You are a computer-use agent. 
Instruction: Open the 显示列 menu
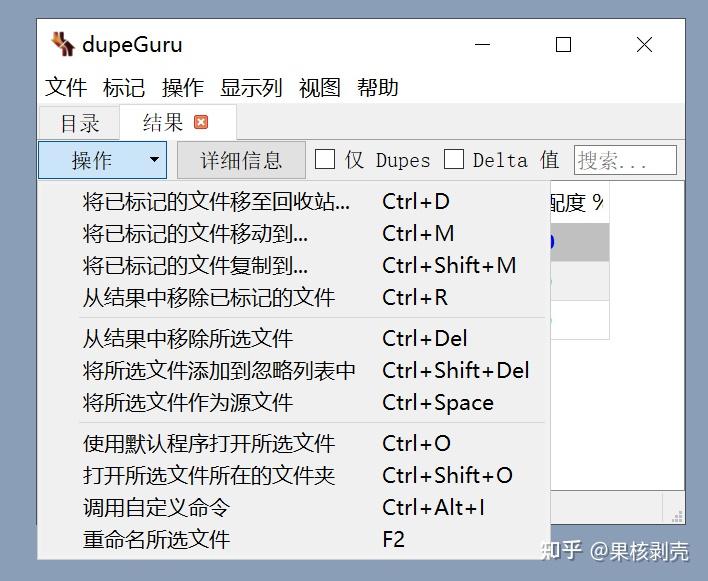pyautogui.click(x=251, y=87)
